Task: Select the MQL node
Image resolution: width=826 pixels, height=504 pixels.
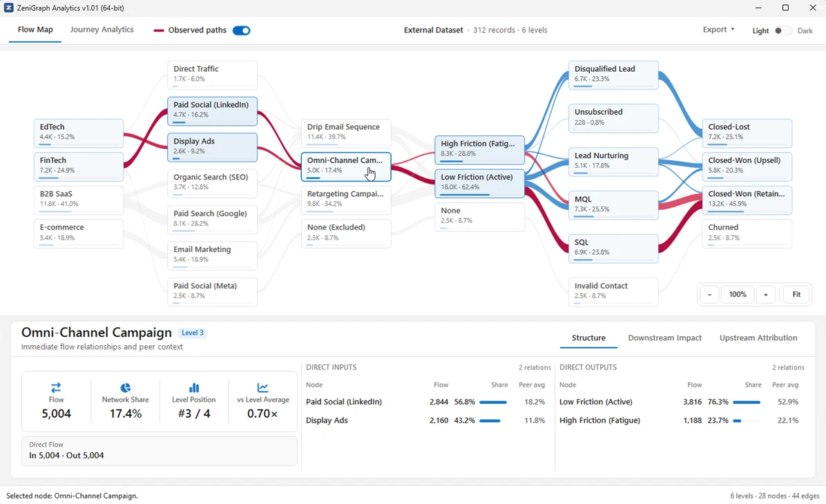Action: click(613, 205)
